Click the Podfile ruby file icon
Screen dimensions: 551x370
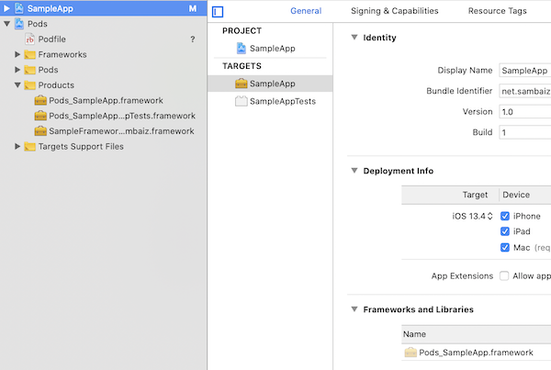[30, 39]
